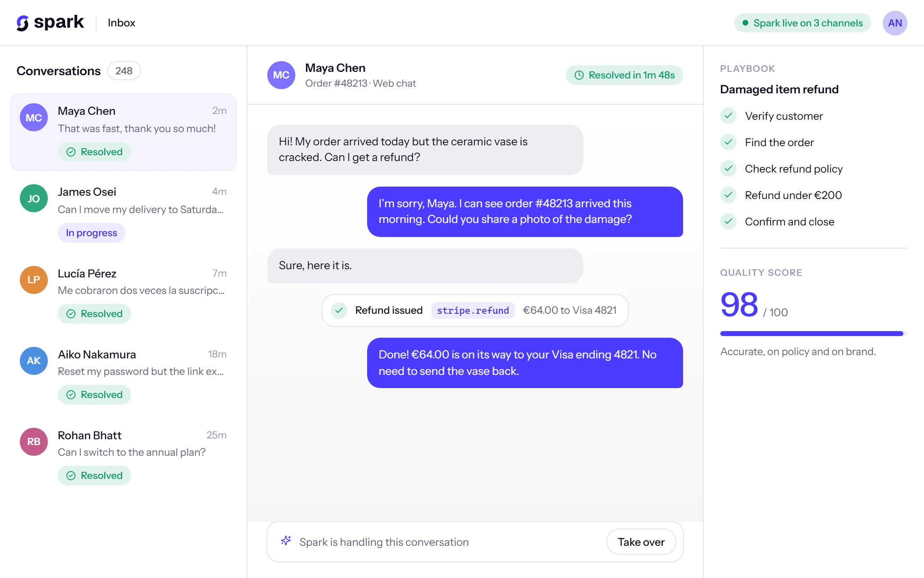Click the Sure, here it is message
The image size is (924, 578).
point(425,265)
